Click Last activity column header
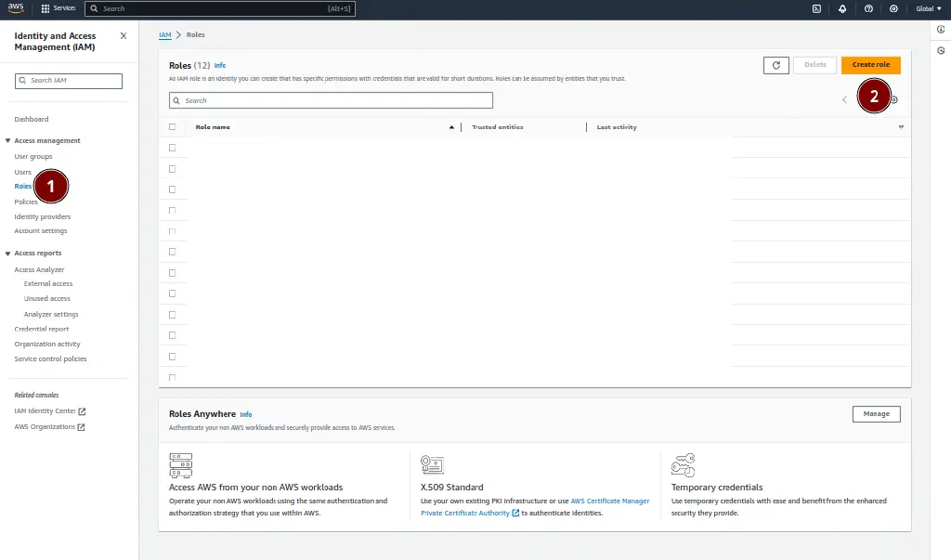951x560 pixels. 617,127
